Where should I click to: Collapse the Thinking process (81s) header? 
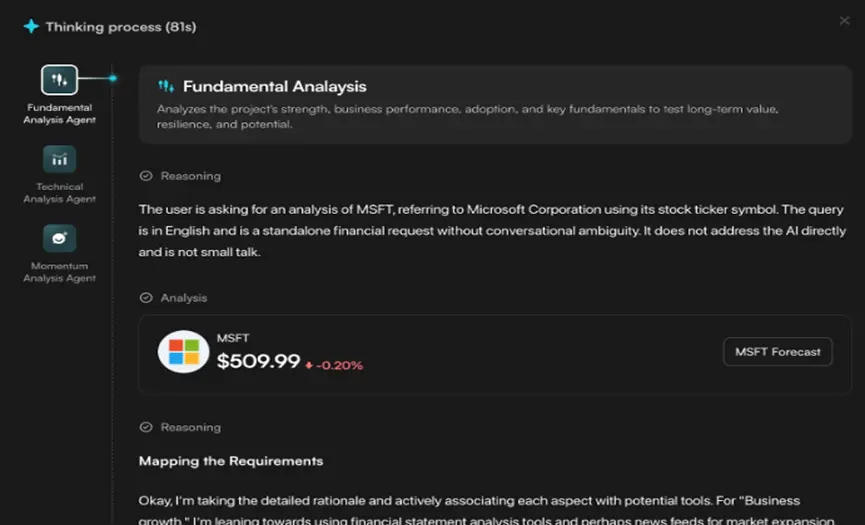tap(120, 27)
